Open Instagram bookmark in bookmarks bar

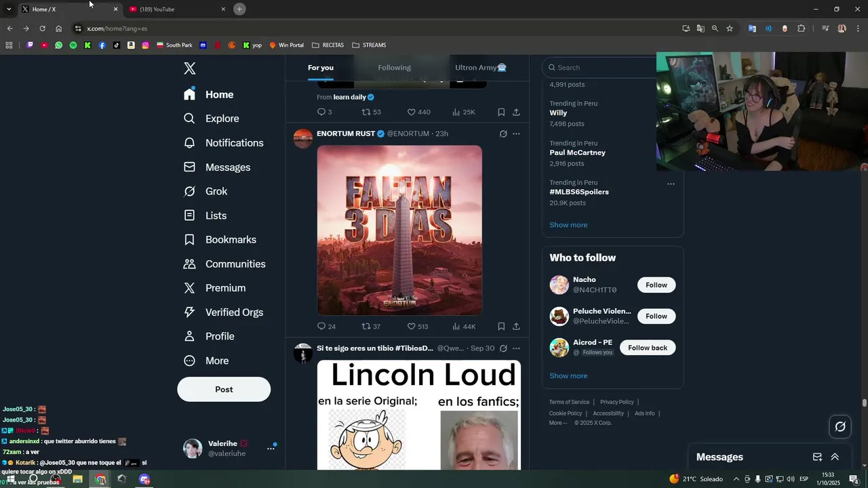145,45
